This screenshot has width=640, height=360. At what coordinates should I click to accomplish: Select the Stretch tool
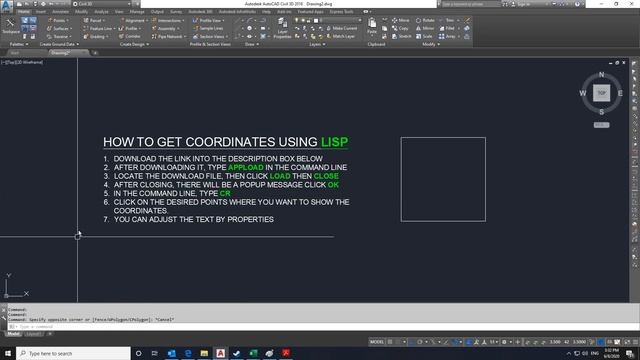tap(402, 36)
